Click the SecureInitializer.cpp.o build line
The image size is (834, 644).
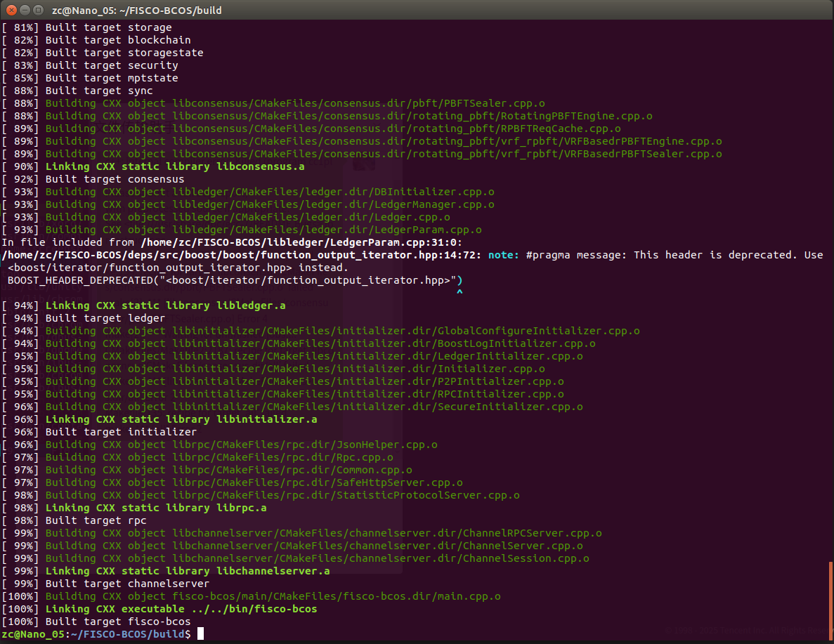coord(292,407)
